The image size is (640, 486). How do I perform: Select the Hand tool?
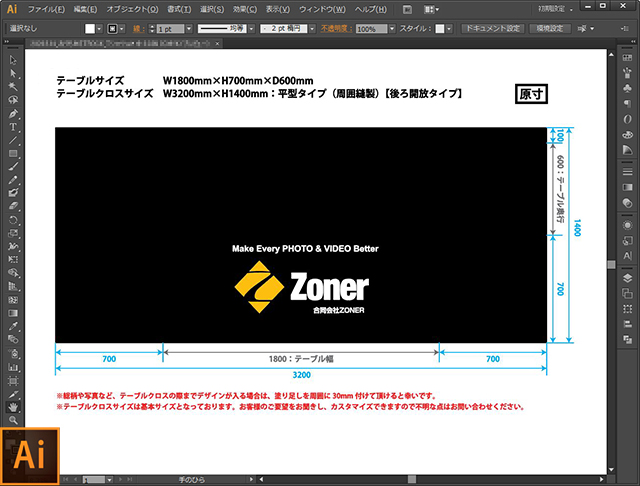pos(13,407)
